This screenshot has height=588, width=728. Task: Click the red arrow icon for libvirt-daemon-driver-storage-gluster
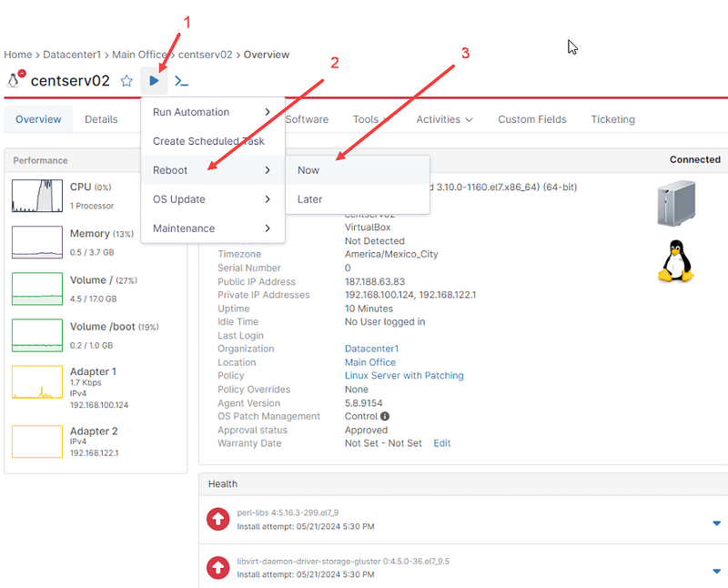[x=218, y=568]
